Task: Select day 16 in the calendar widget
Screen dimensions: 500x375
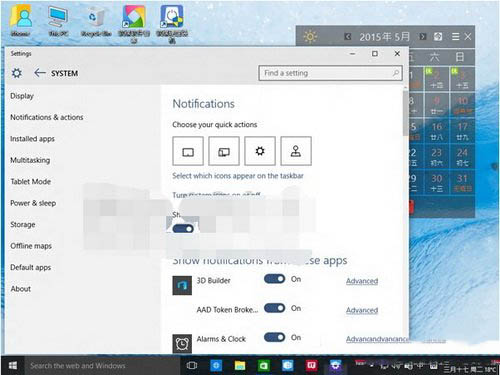Action: 437,131
